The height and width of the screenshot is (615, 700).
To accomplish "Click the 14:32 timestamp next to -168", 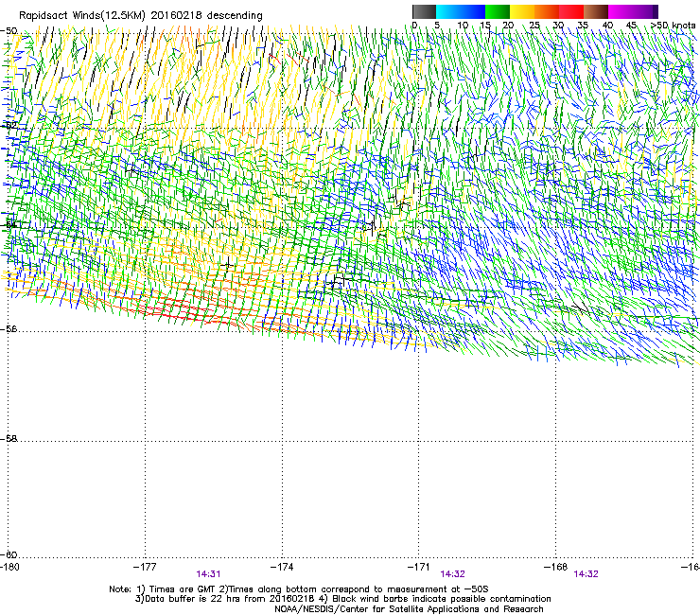I will click(x=586, y=574).
